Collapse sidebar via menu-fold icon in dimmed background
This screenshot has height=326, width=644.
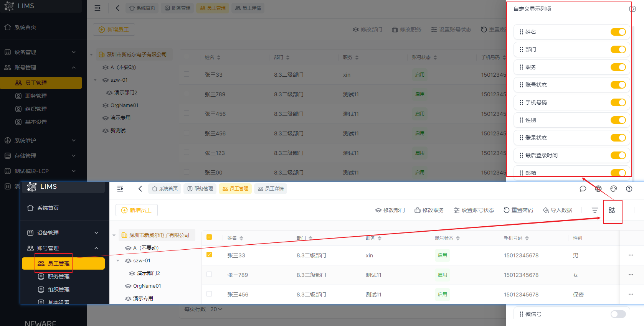click(x=97, y=8)
